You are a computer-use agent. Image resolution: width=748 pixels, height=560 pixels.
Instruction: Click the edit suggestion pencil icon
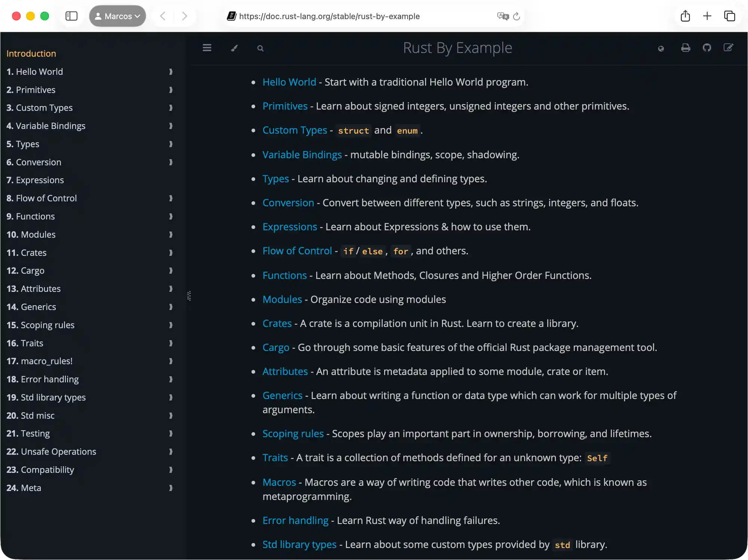(729, 48)
